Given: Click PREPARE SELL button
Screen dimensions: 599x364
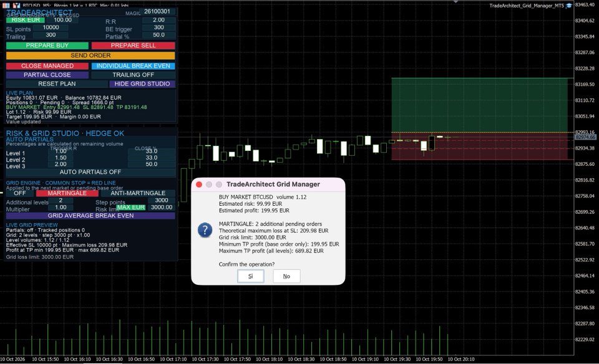Looking at the screenshot, I should coord(133,45).
